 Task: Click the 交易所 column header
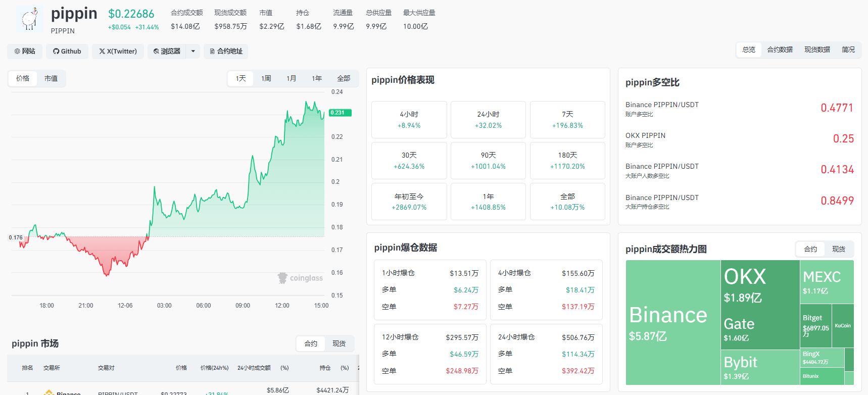click(52, 368)
